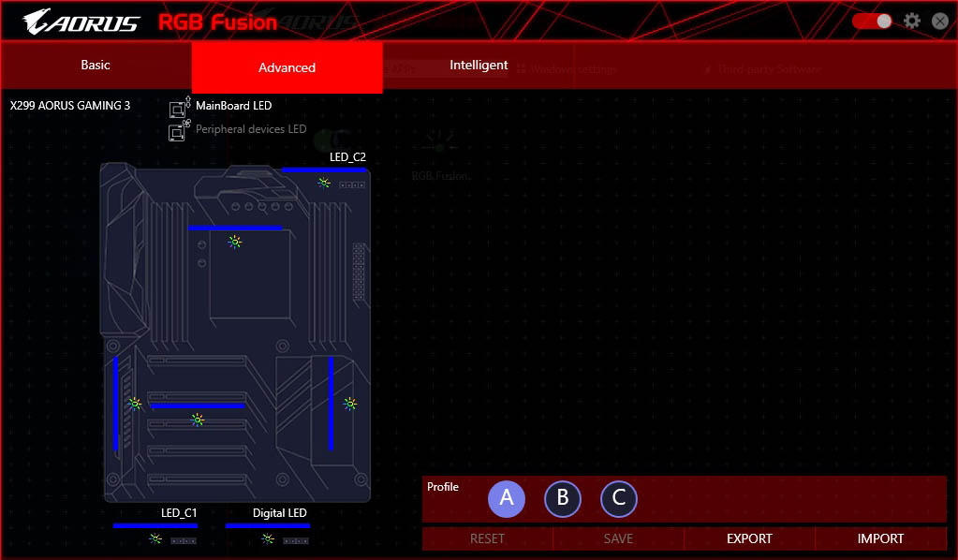Select the PCIe horizontal blue LED strip

point(198,405)
